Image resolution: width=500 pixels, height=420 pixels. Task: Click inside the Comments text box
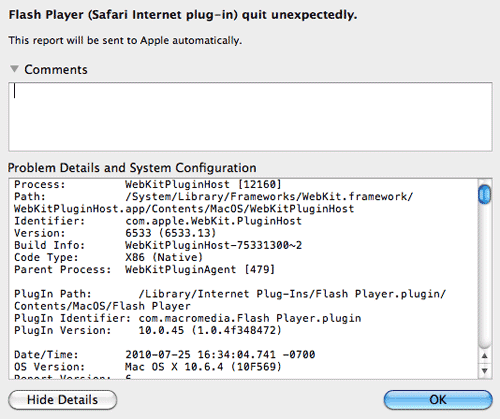250,117
